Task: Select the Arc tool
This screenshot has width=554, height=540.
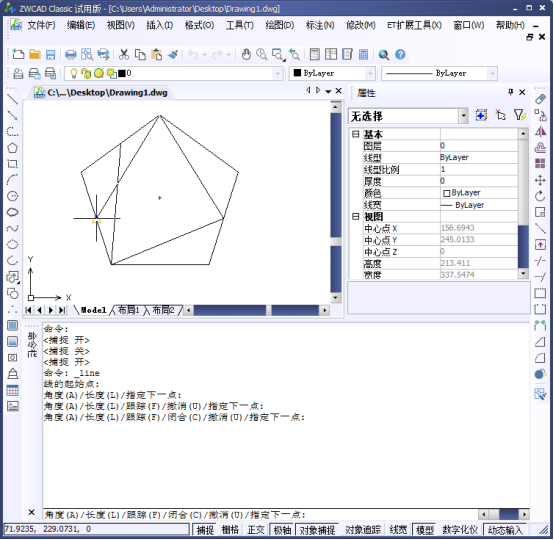Action: [x=12, y=180]
